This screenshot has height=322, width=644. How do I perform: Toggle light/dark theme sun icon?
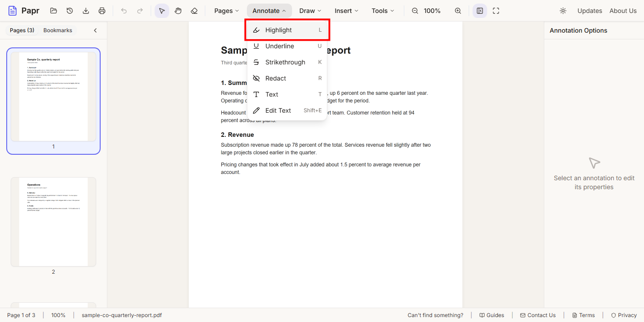(563, 11)
